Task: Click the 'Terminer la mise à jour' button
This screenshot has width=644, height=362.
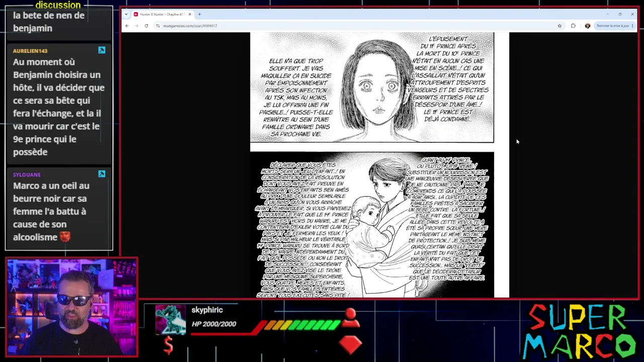Action: pos(614,26)
